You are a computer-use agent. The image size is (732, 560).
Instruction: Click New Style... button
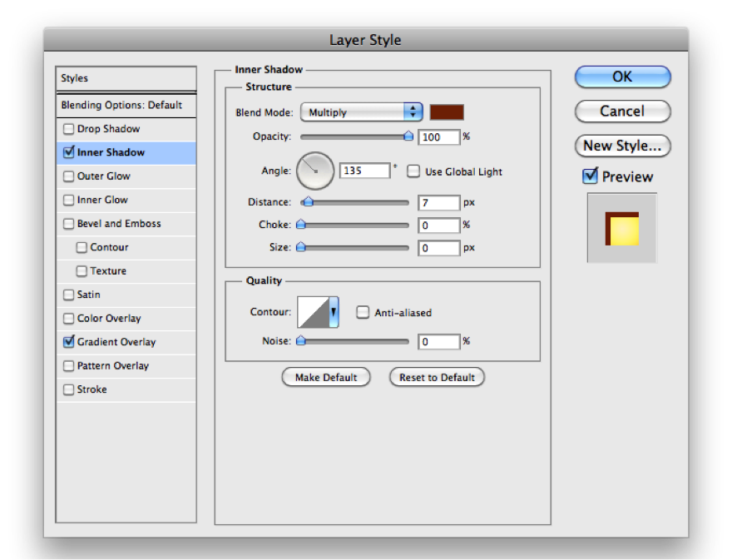tap(622, 146)
